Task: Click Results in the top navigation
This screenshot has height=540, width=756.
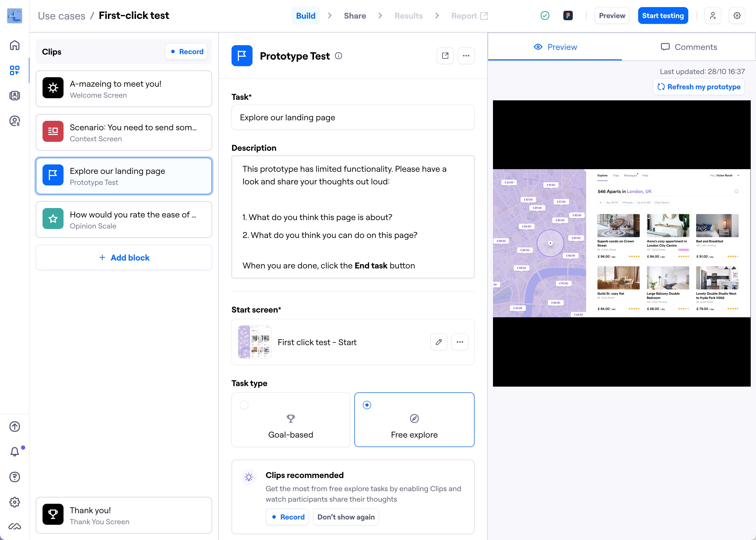Action: point(409,16)
